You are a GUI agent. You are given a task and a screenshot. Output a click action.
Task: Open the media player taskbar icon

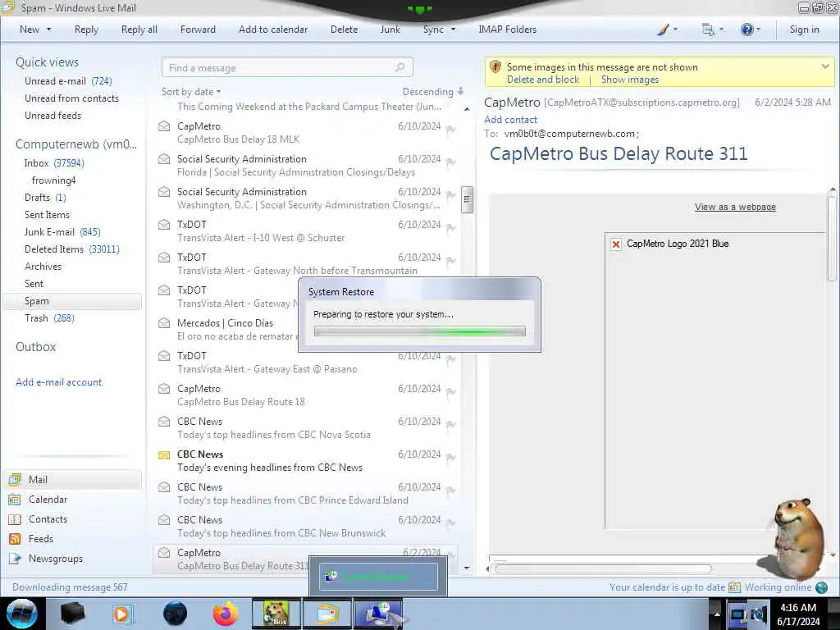click(x=122, y=614)
